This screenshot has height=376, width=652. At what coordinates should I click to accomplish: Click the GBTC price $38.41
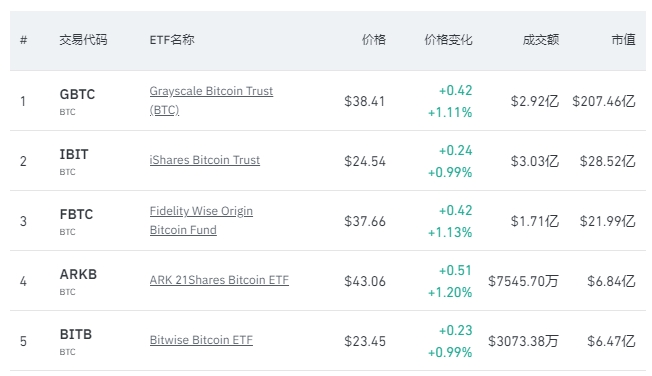tap(365, 101)
